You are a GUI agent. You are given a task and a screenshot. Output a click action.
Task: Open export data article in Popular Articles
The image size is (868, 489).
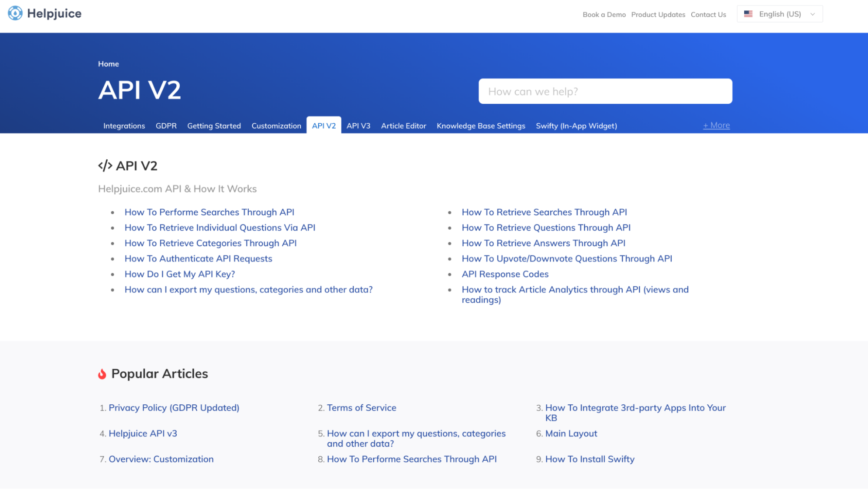point(416,439)
